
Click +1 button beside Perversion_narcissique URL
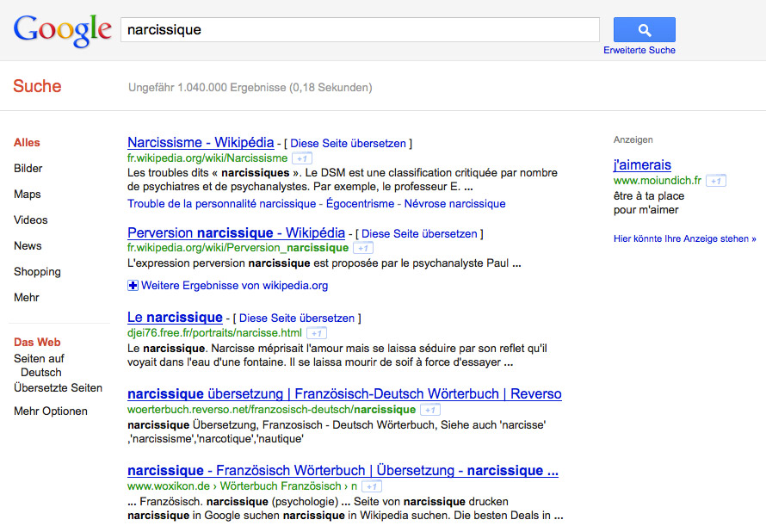click(362, 248)
